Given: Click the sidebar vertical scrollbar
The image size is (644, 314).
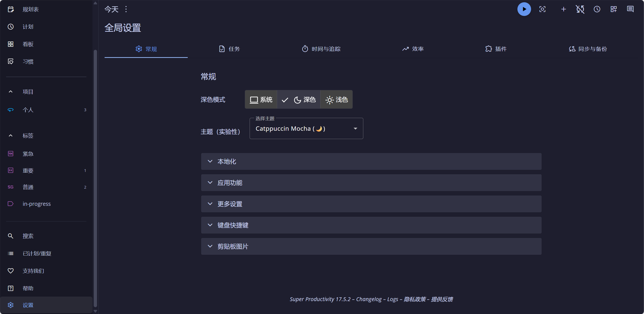Looking at the screenshot, I should [95, 177].
